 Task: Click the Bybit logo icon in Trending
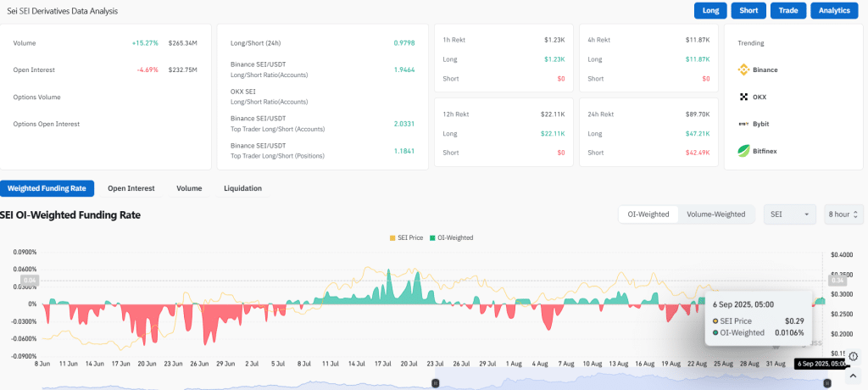click(x=743, y=124)
